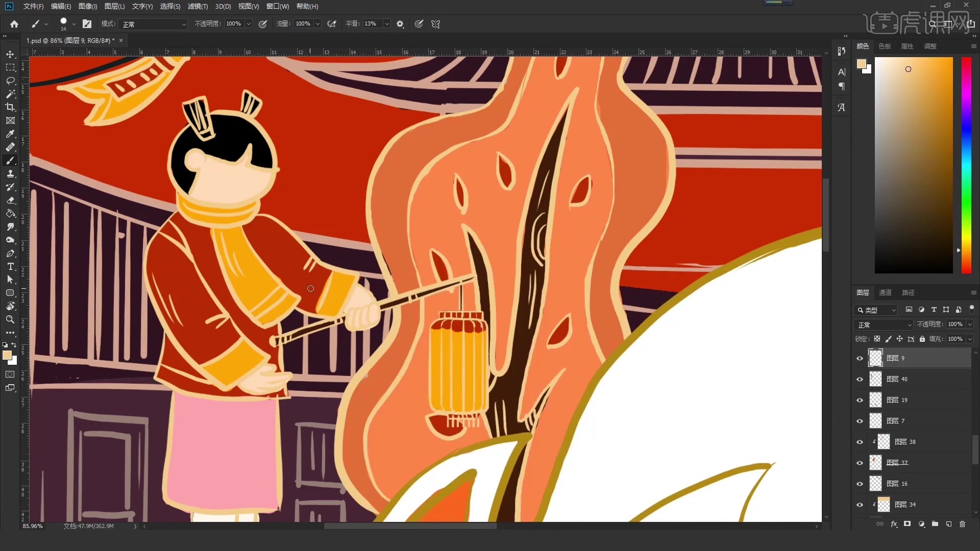The height and width of the screenshot is (551, 980).
Task: Click zoom percentage field 85.96%
Action: click(33, 526)
